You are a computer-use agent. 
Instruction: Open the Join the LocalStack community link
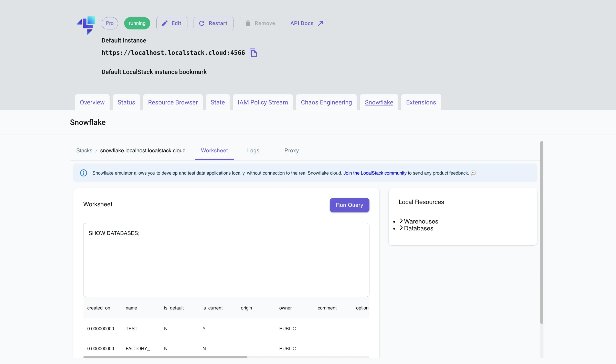click(375, 173)
